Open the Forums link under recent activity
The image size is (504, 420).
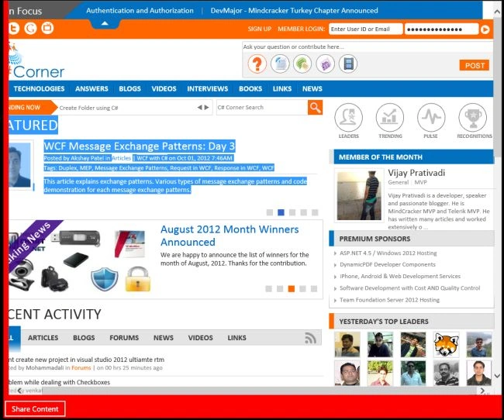click(x=81, y=368)
